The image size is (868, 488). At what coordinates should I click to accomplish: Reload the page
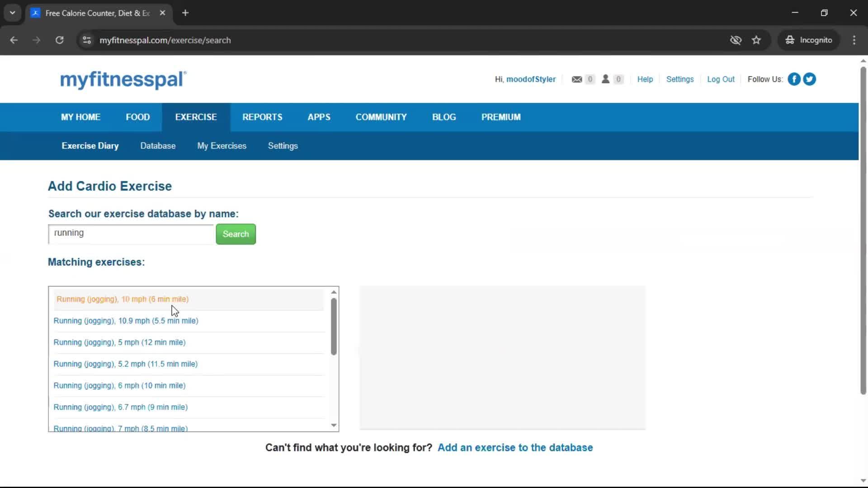pyautogui.click(x=59, y=40)
